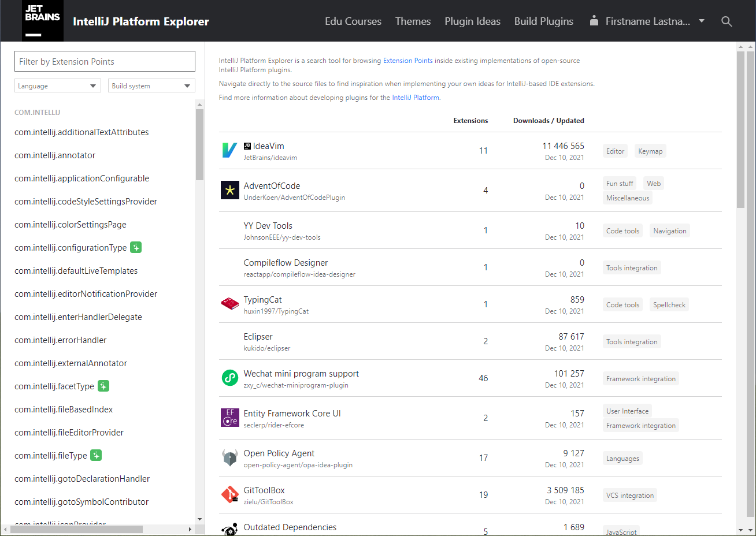Click into Filter by Extension Points field
The image size is (756, 536).
pos(105,61)
